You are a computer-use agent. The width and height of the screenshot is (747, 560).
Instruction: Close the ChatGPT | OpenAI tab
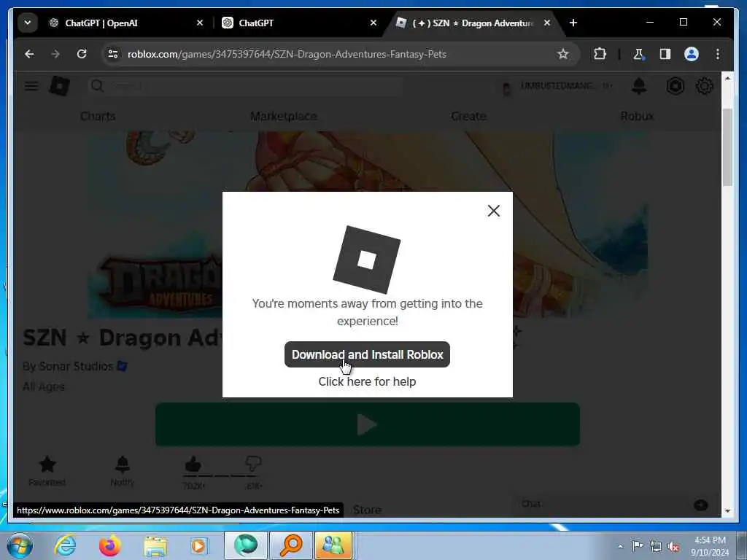[x=200, y=23]
